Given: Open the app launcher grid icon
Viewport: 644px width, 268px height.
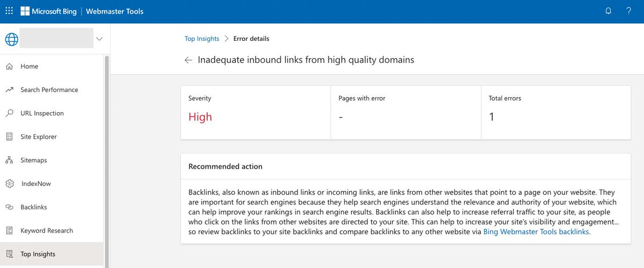Looking at the screenshot, I should click(x=9, y=11).
